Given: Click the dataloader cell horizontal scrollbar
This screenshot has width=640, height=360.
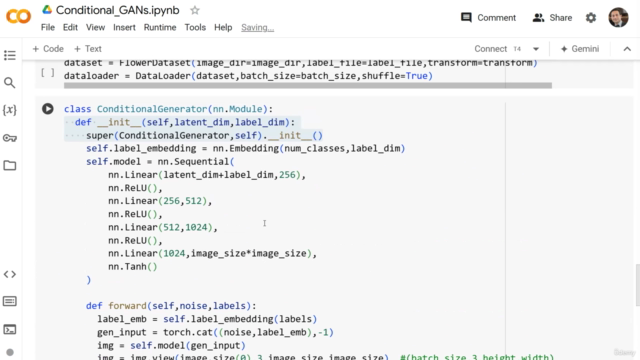Looking at the screenshot, I should (x=308, y=85).
